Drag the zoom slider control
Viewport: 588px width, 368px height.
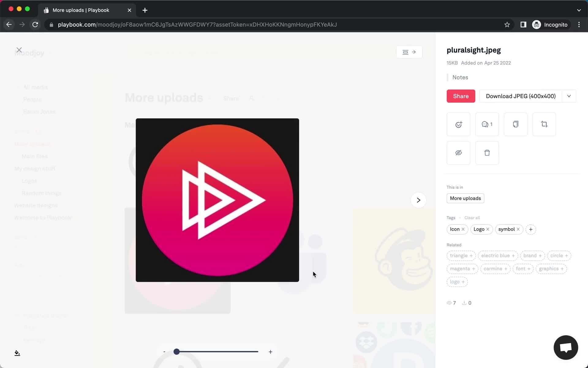(176, 352)
